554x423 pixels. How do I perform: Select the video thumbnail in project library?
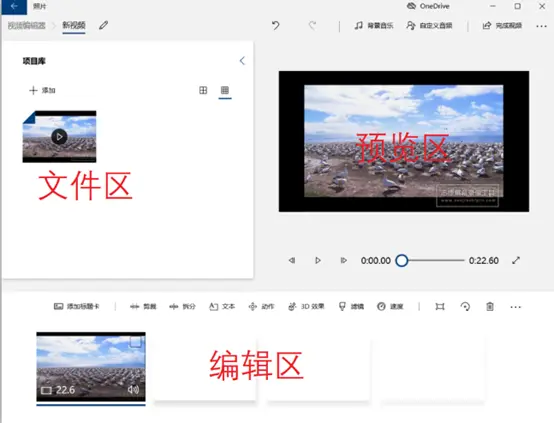click(x=59, y=137)
